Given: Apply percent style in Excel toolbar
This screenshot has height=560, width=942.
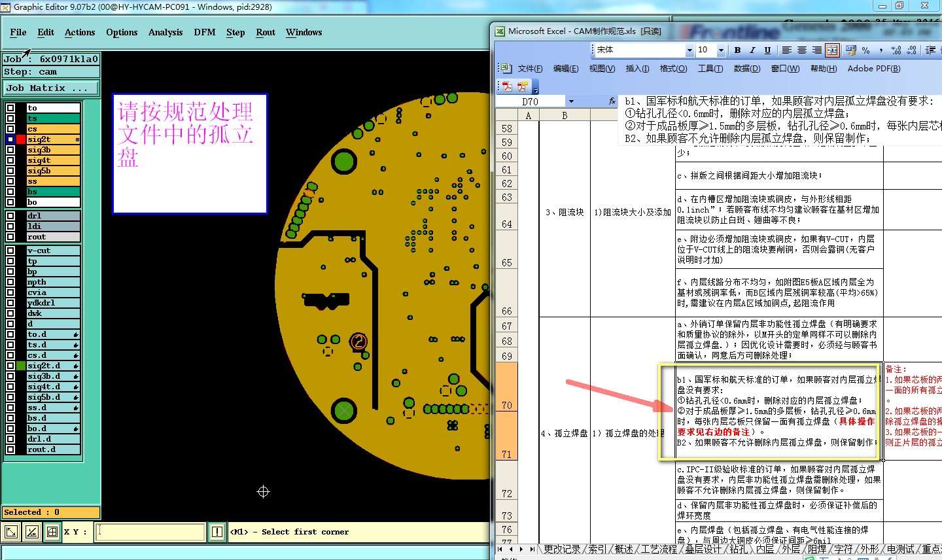Looking at the screenshot, I should click(865, 50).
